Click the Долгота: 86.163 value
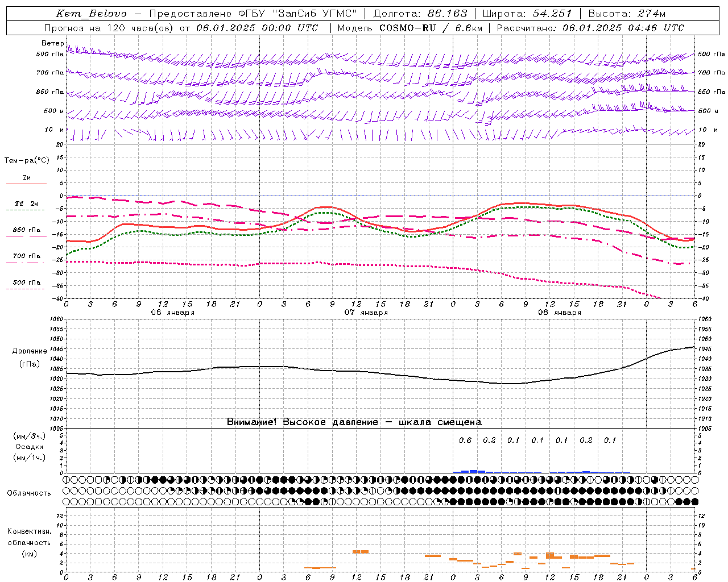The image size is (728, 582). click(420, 14)
